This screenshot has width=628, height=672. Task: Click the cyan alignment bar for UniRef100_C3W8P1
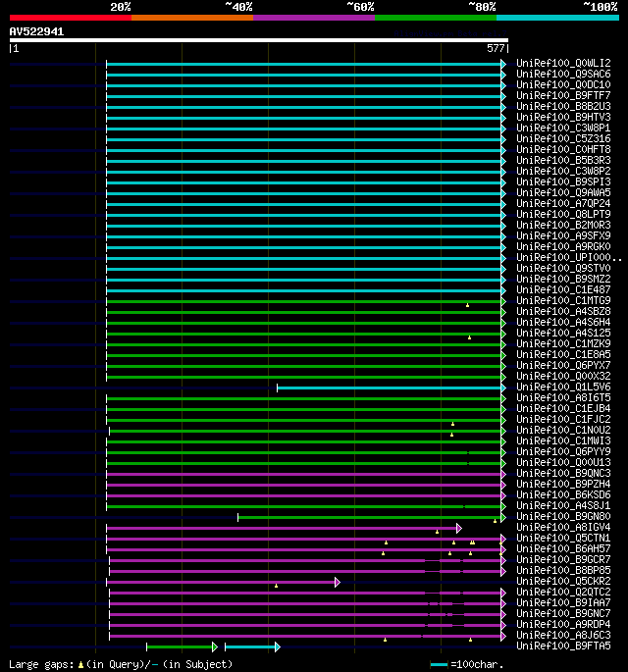[303, 129]
